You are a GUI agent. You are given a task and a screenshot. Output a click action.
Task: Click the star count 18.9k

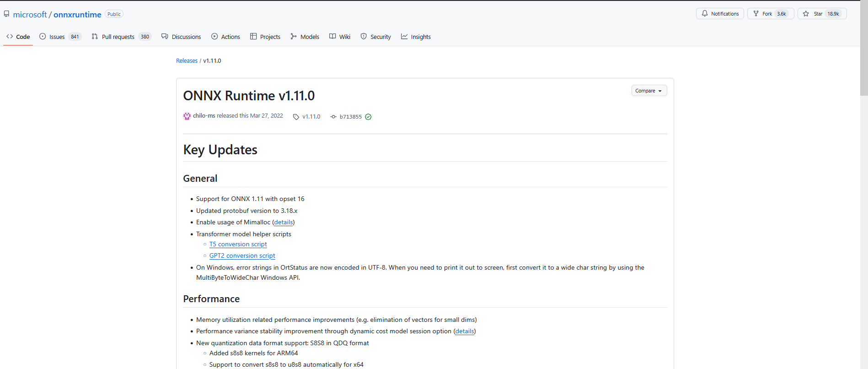[833, 14]
